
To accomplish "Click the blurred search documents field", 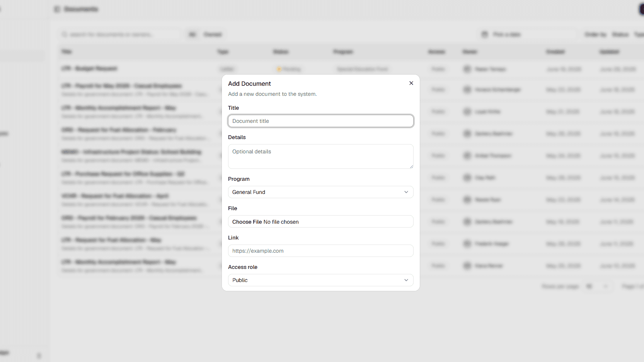I will coord(120,34).
